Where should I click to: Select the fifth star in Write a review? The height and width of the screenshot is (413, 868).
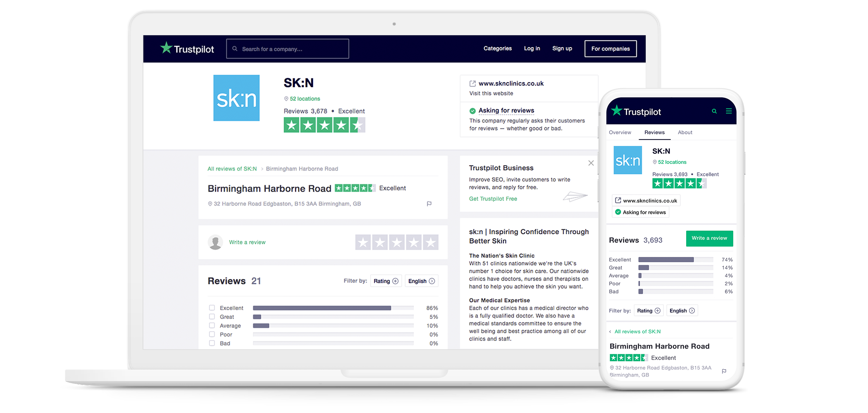click(431, 242)
